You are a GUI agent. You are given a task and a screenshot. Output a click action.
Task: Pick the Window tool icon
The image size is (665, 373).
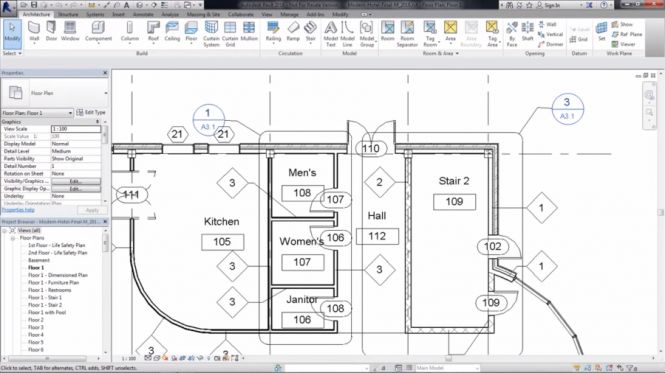70,31
